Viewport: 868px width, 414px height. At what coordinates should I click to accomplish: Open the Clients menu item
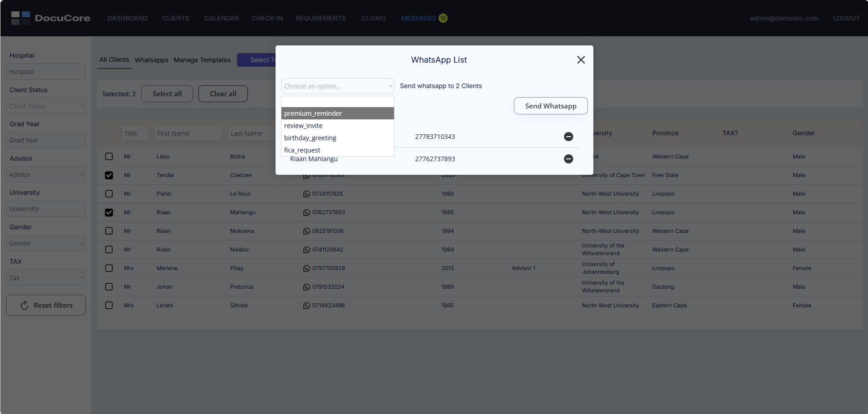(176, 18)
